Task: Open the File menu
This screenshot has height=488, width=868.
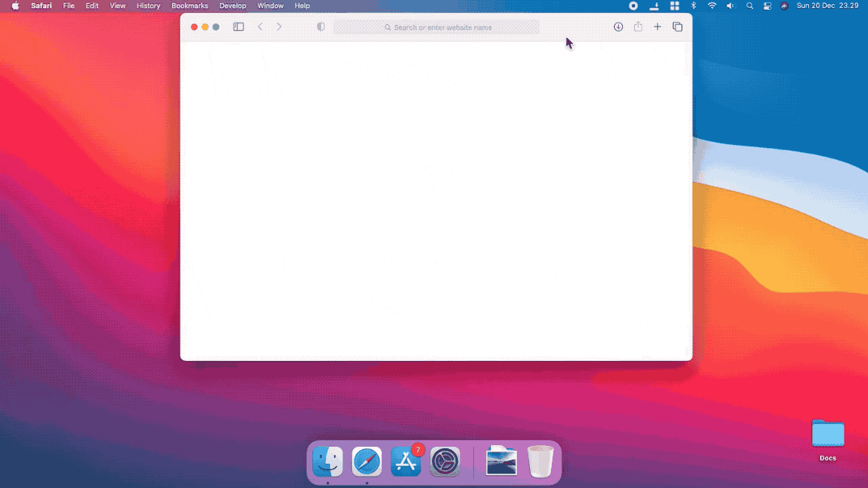Action: 69,6
